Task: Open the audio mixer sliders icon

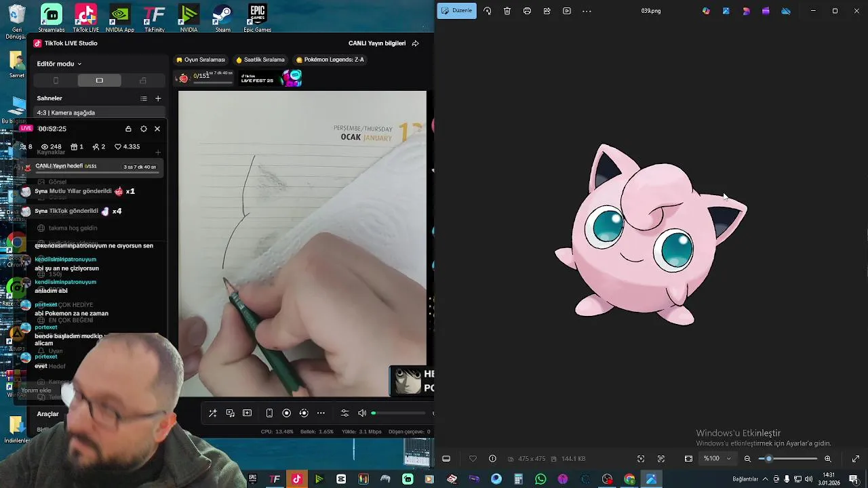Action: point(344,413)
